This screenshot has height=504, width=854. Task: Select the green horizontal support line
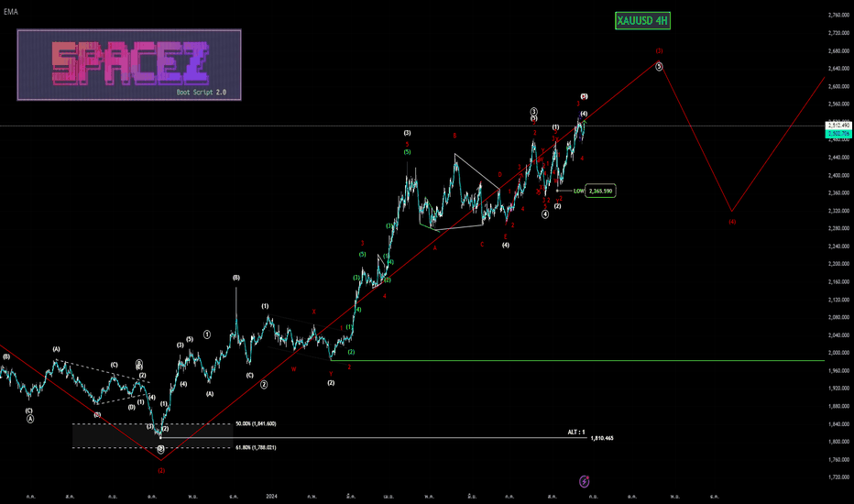(577, 360)
